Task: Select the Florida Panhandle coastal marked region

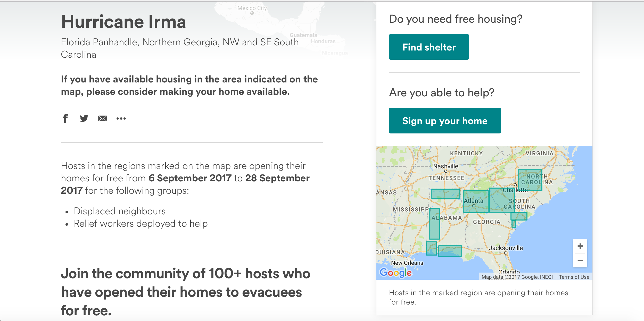Action: point(450,251)
